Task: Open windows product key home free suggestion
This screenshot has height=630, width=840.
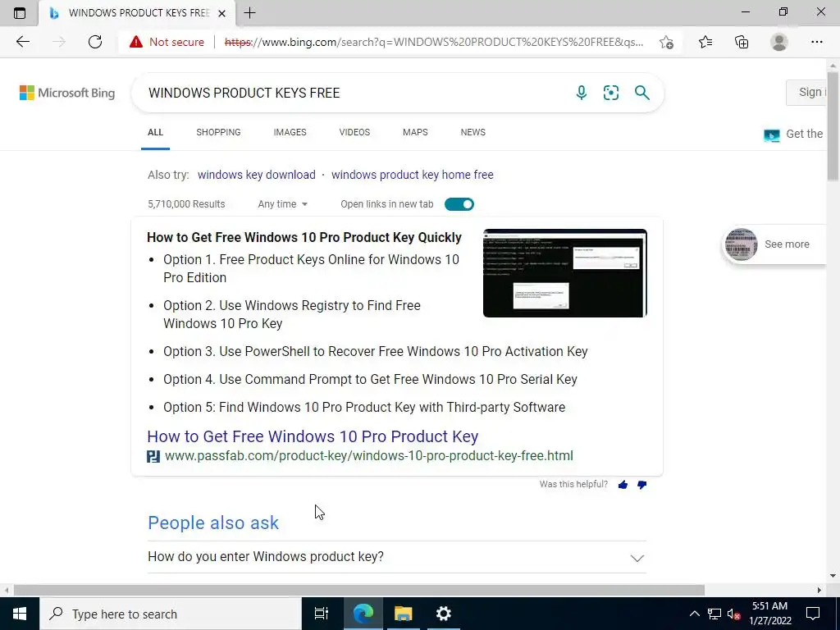Action: [x=413, y=175]
